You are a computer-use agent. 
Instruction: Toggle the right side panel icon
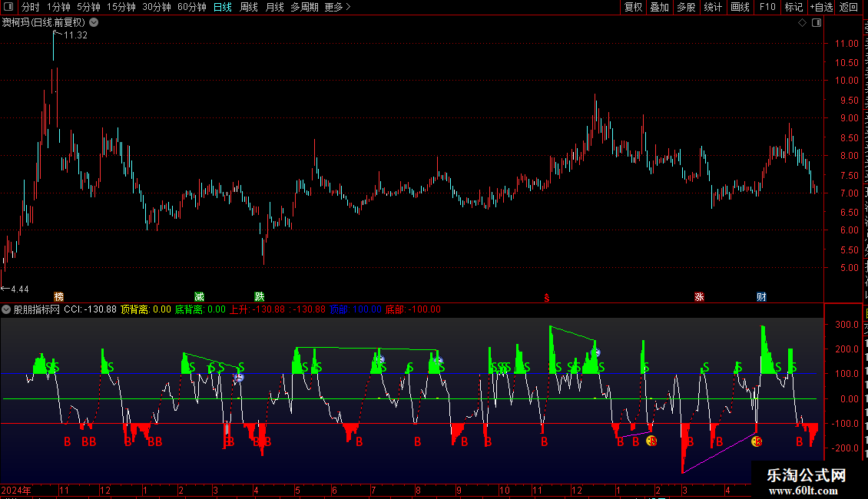click(x=817, y=23)
